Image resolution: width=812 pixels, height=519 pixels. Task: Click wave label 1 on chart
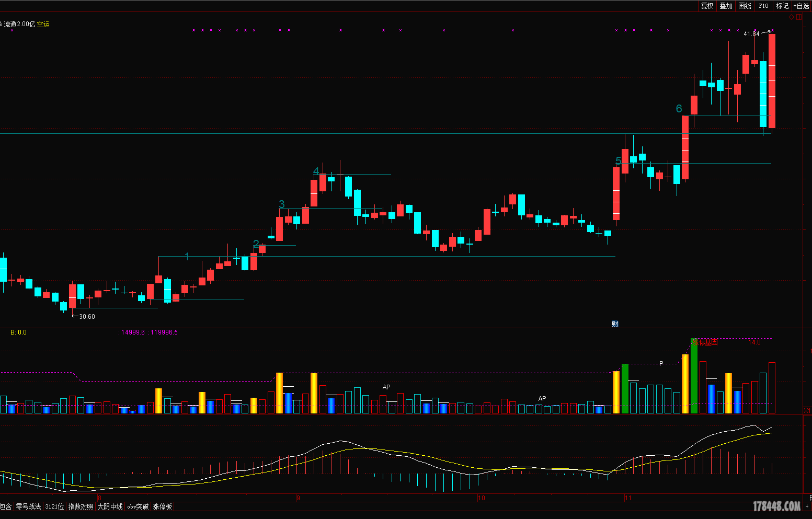187,256
